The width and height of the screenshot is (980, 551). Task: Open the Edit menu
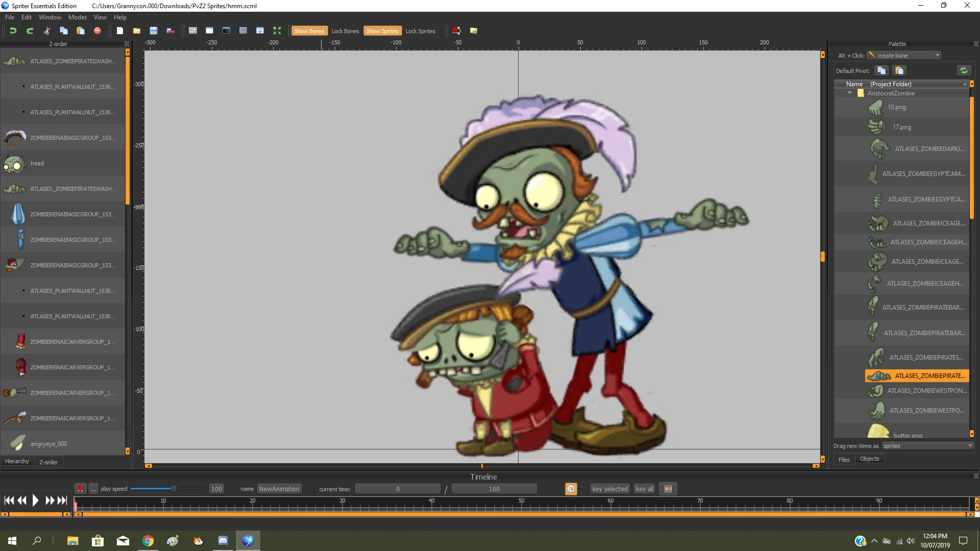pos(27,17)
